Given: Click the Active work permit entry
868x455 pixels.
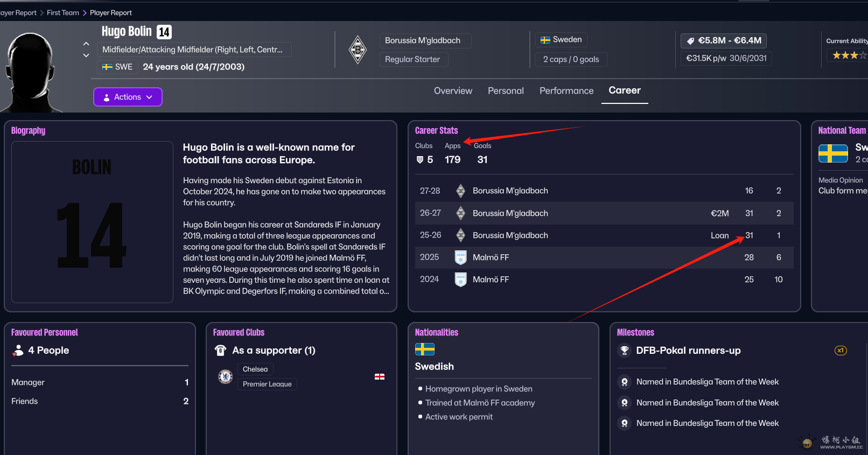Looking at the screenshot, I should (x=459, y=417).
